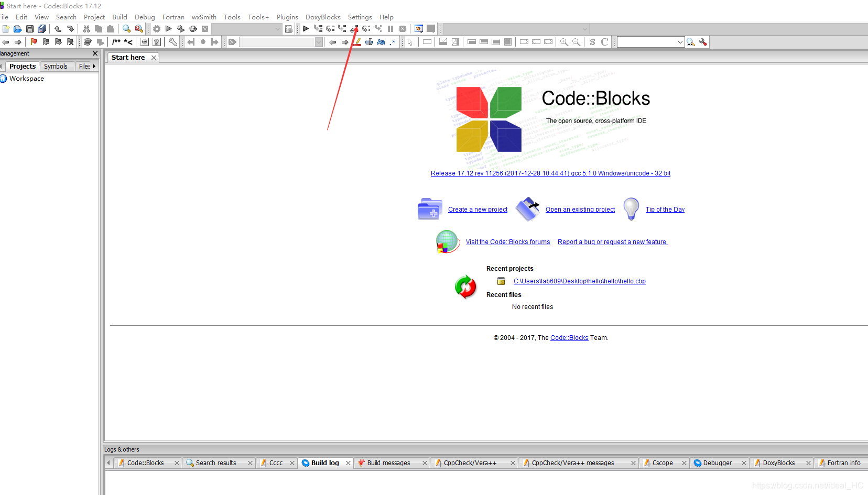Viewport: 868px width, 495px height.
Task: Toggle the regex .* search option icon
Action: click(x=393, y=42)
